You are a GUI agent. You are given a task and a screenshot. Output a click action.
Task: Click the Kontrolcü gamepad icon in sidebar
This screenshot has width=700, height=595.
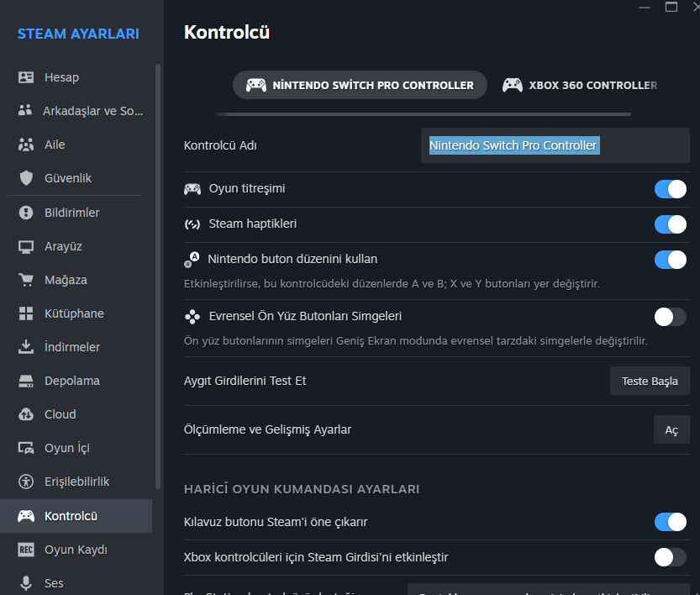(26, 516)
